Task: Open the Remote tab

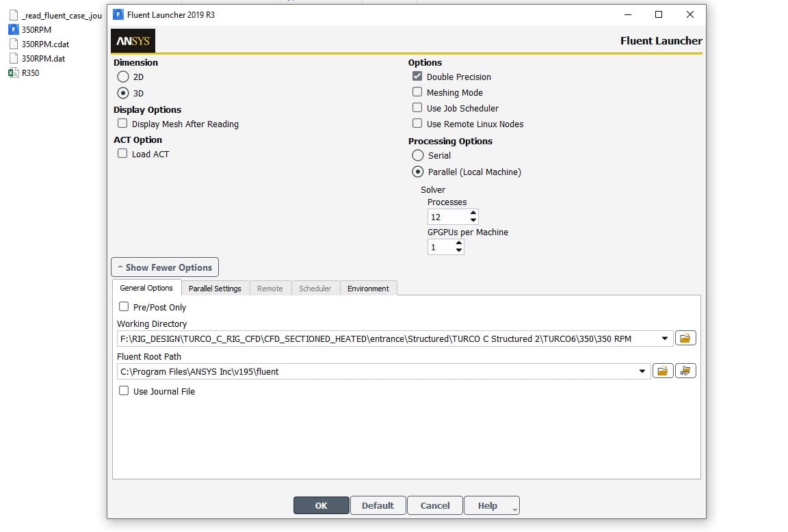Action: (270, 289)
